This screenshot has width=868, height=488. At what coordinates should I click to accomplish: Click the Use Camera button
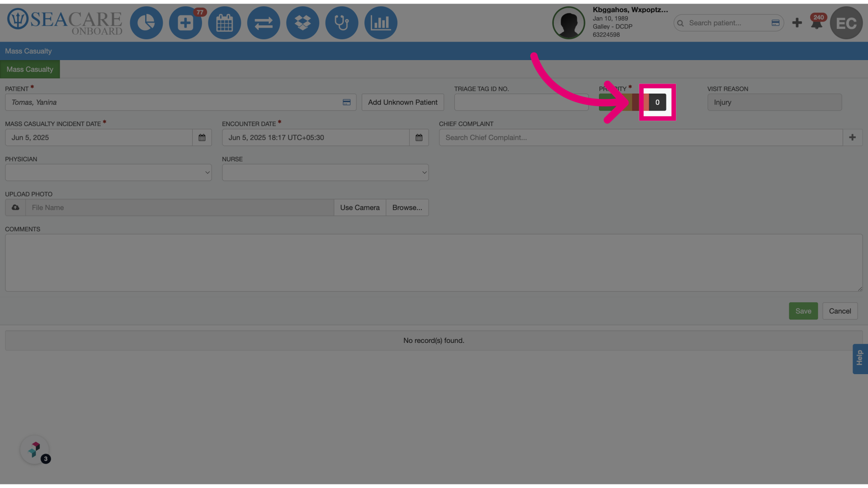(x=360, y=207)
